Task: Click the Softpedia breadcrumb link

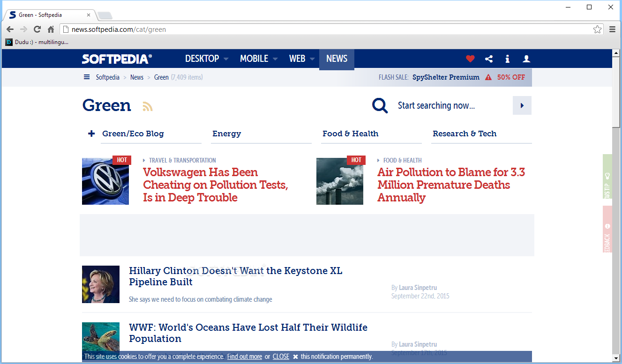Action: (x=108, y=77)
